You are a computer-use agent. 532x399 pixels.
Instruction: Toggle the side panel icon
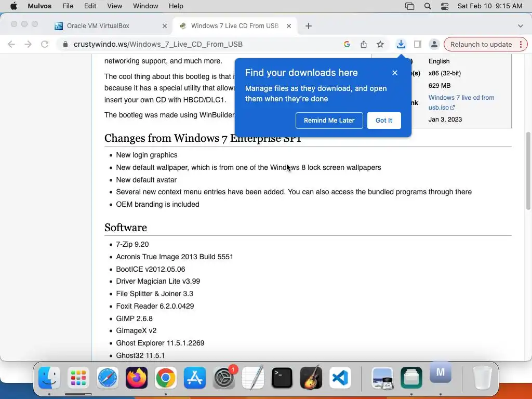[418, 44]
